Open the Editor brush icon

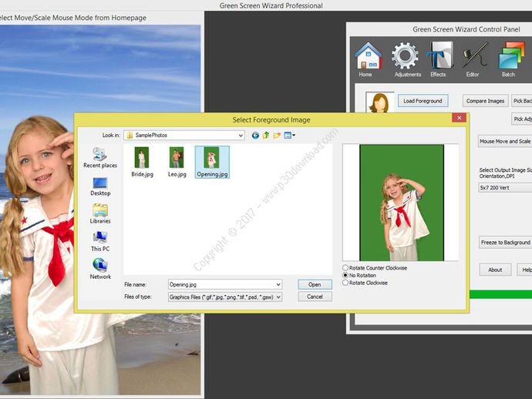pyautogui.click(x=474, y=59)
